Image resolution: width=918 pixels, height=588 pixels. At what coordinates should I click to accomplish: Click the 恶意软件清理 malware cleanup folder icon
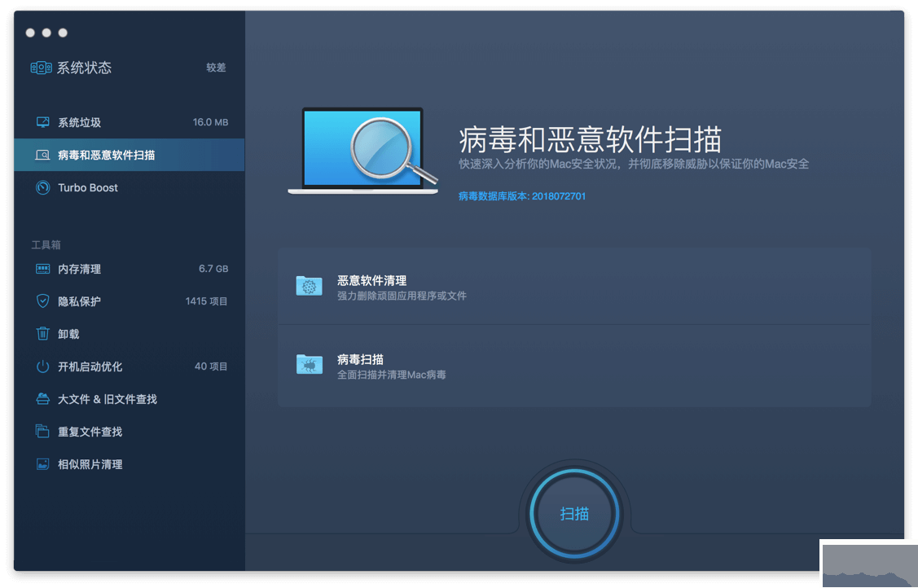pyautogui.click(x=309, y=286)
